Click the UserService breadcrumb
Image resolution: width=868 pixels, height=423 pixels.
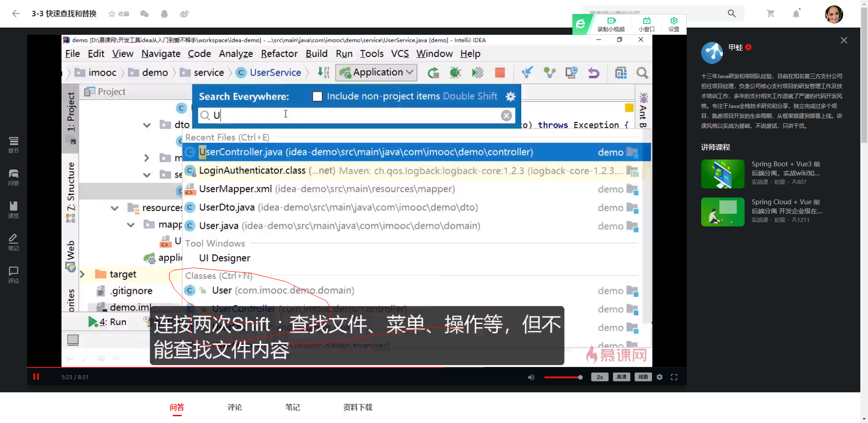click(x=269, y=72)
